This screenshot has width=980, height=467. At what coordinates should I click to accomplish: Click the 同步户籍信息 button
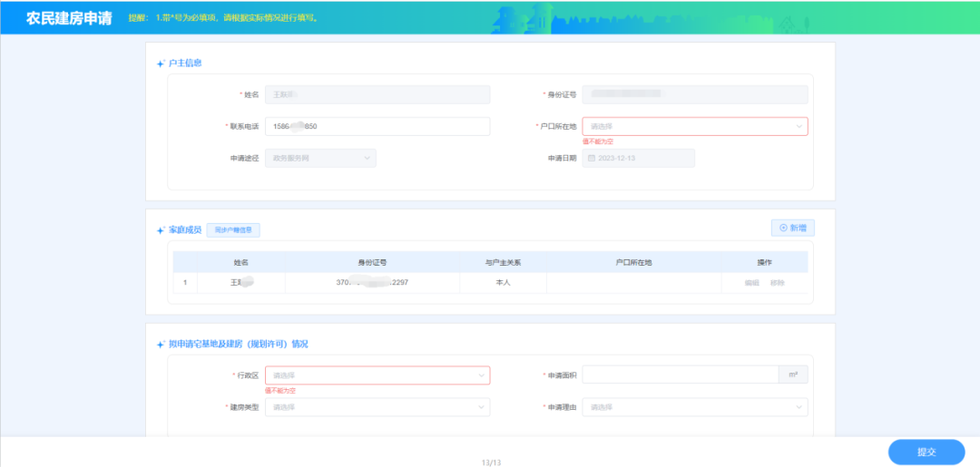coord(233,230)
